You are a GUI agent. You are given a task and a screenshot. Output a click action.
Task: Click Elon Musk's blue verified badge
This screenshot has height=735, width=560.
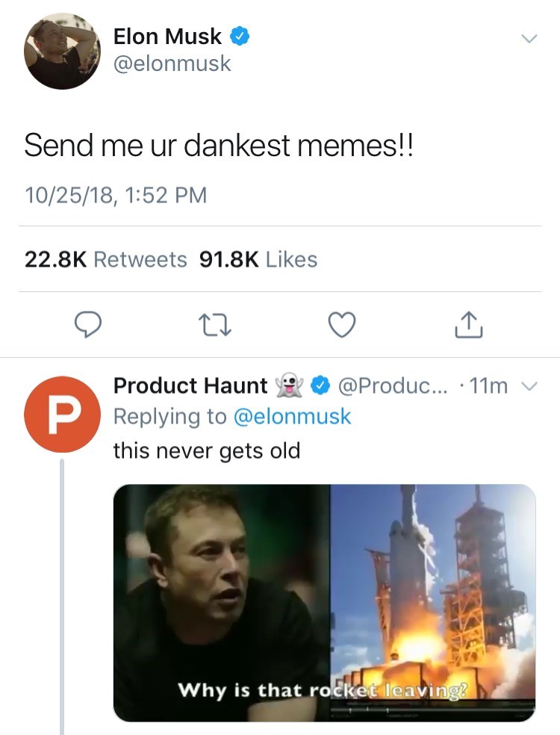239,36
